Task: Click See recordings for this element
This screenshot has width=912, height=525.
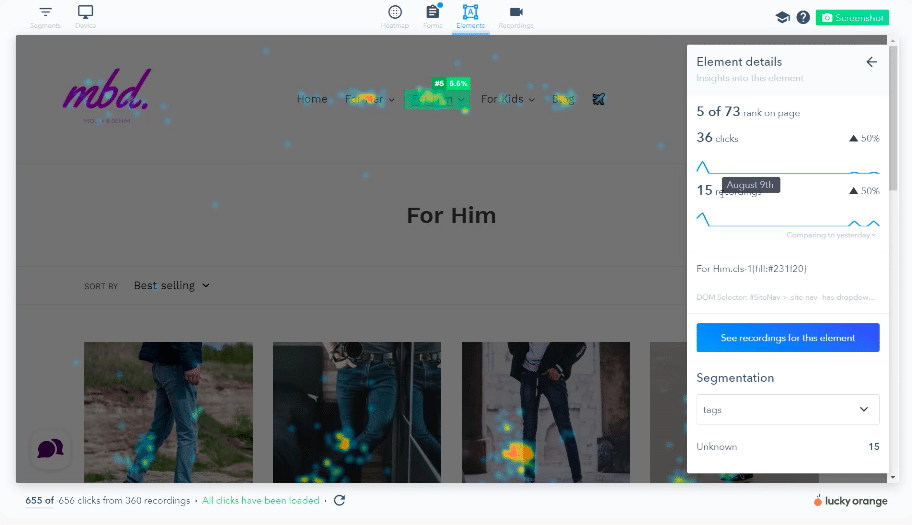Action: coord(788,338)
